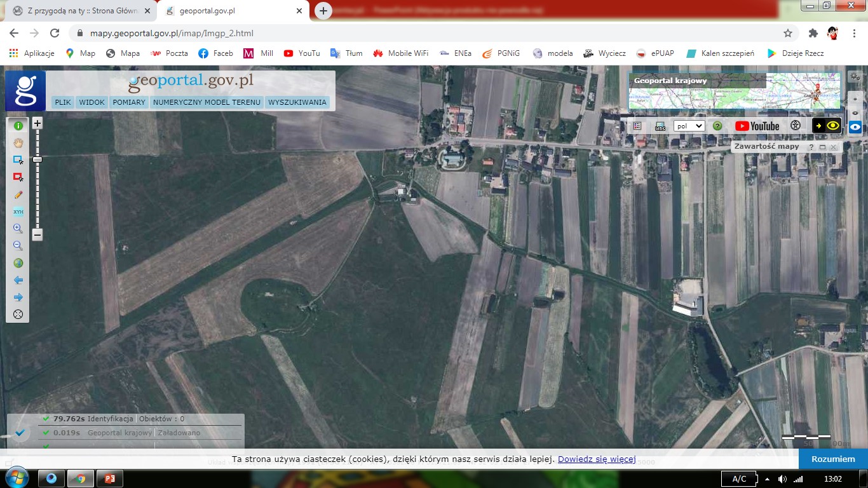The image size is (868, 488).
Task: Close the geoportal.gov.pl browser tab
Action: [299, 11]
